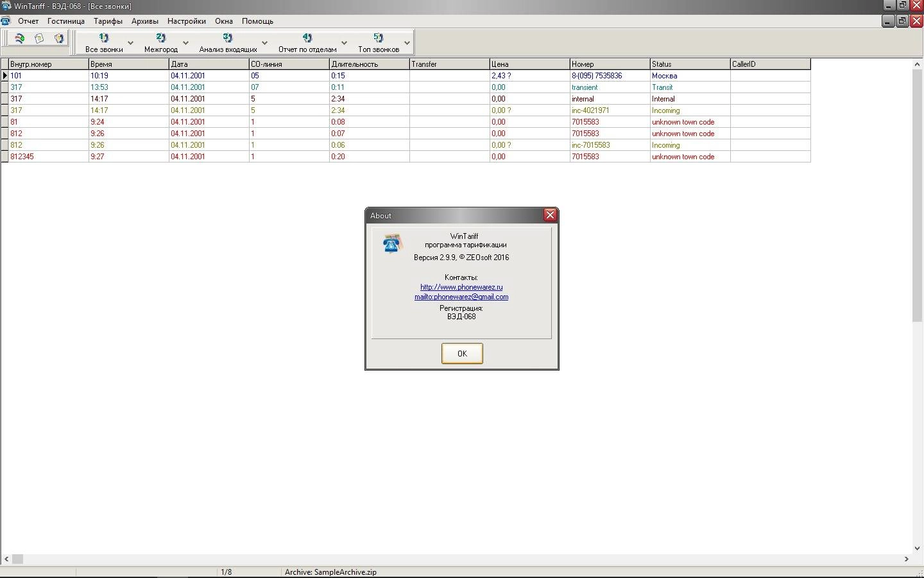Click the WinTariff telephone icon in About dialog
Viewport: 924px width, 578px height.
[392, 244]
